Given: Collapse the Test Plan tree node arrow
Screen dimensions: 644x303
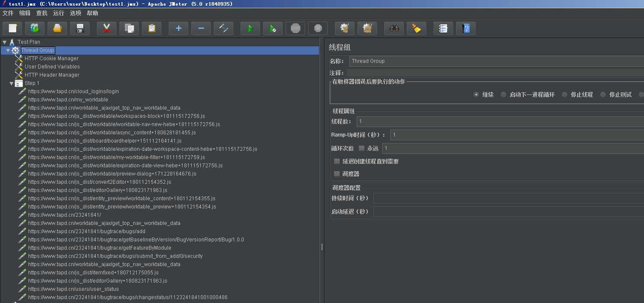Looking at the screenshot, I should coord(4,42).
